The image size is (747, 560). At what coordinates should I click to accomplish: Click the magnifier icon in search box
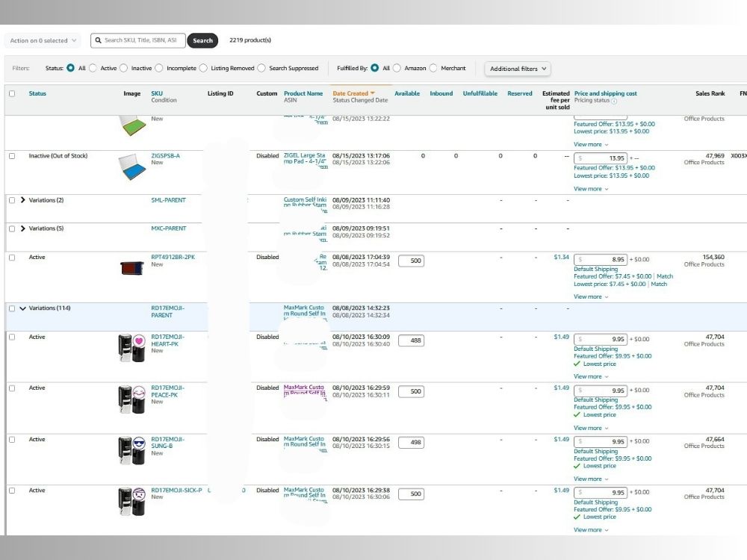tap(98, 40)
